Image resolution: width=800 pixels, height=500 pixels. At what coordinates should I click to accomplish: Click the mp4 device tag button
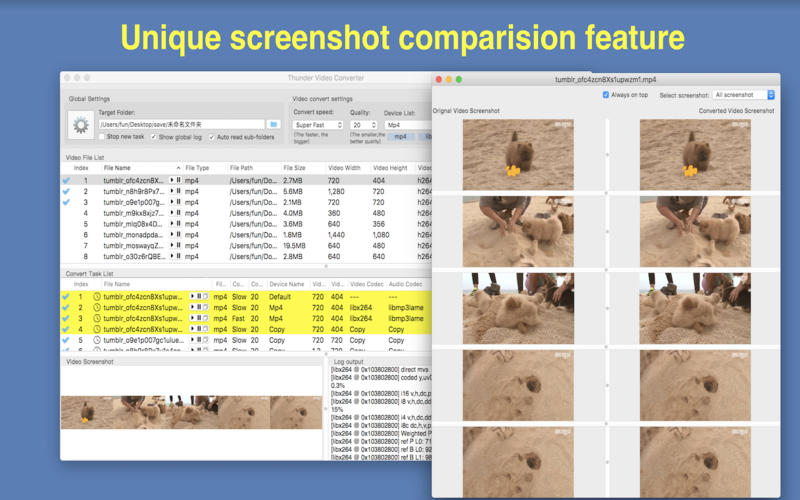[x=400, y=137]
